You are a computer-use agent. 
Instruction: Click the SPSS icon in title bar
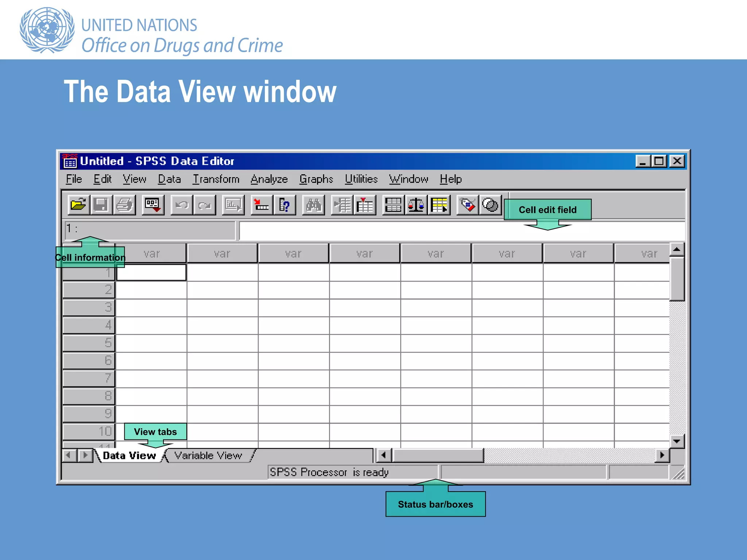[x=69, y=161]
